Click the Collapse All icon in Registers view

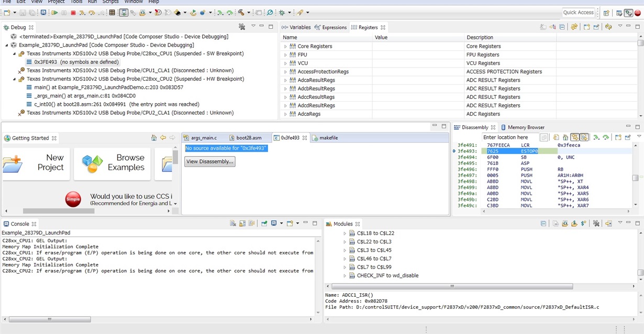562,27
